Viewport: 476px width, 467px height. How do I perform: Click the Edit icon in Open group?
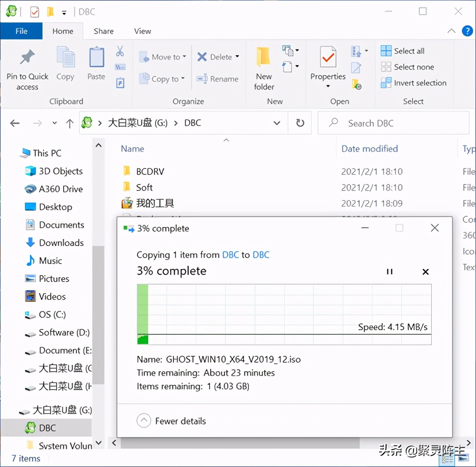[356, 67]
